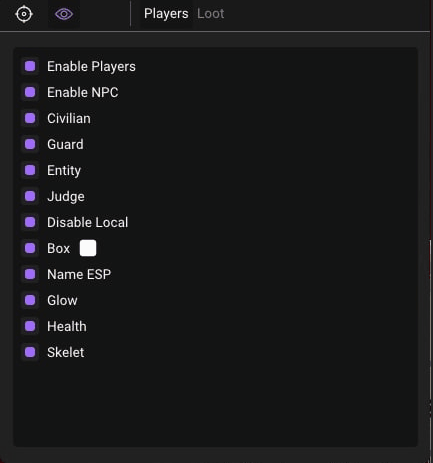433x463 pixels.
Task: Toggle the Box ESP checkbox
Action: pos(30,248)
